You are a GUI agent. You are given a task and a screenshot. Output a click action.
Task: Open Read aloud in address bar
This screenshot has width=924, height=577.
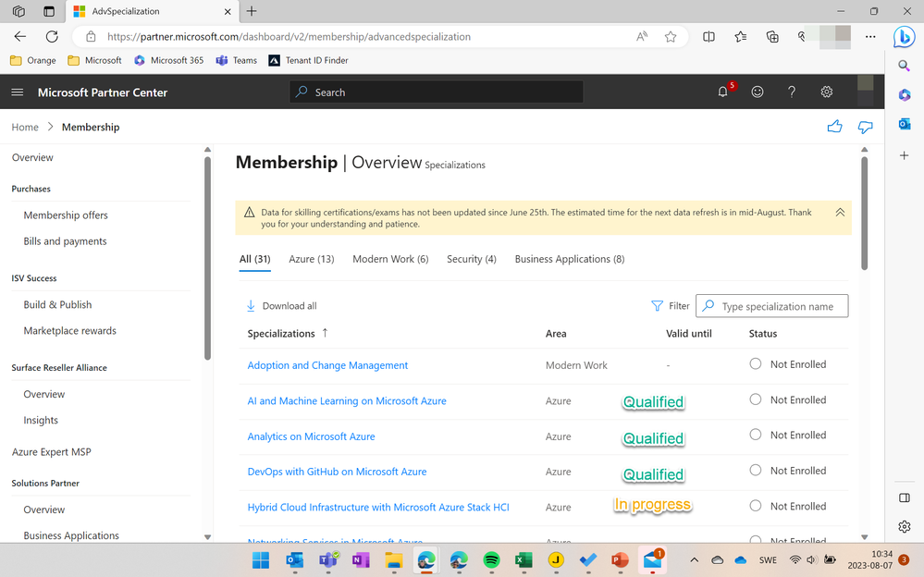tap(642, 37)
